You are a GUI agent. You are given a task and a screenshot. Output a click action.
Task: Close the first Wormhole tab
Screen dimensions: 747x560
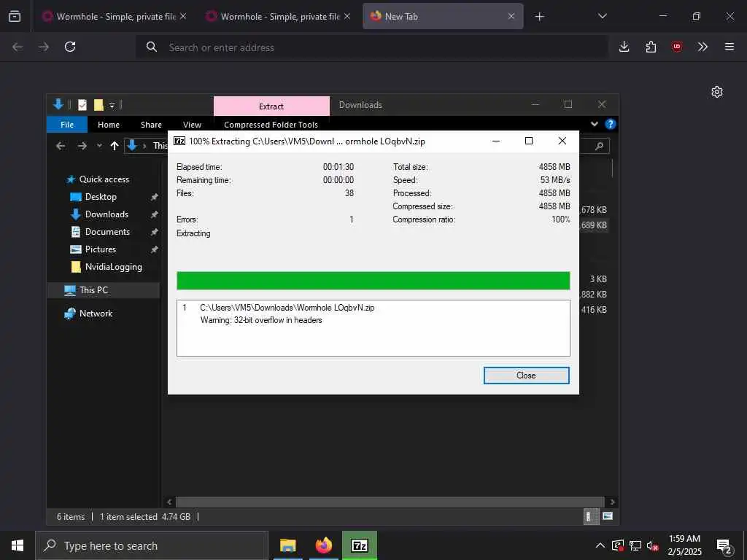click(183, 16)
